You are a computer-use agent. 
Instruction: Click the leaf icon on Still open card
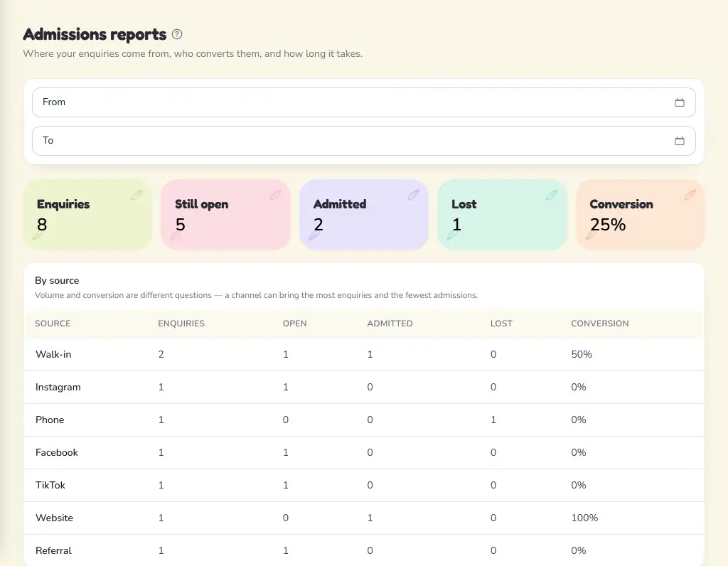pyautogui.click(x=275, y=195)
